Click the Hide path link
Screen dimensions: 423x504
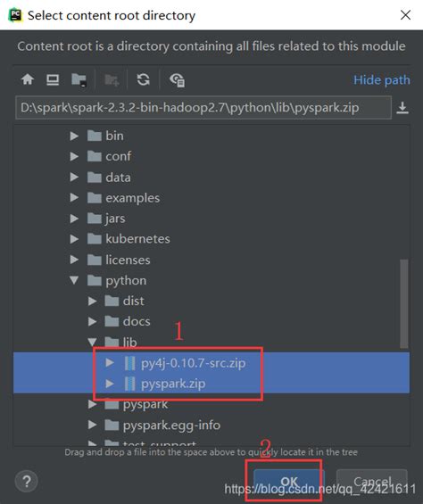(382, 79)
